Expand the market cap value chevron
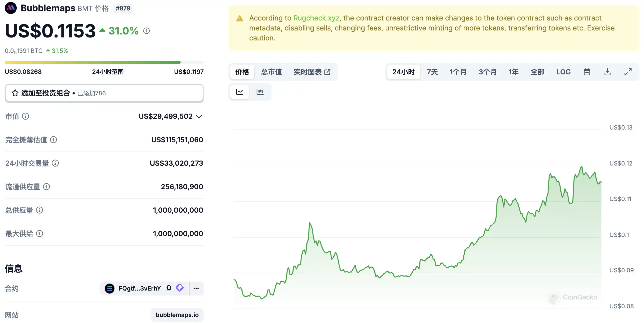 coord(199,116)
